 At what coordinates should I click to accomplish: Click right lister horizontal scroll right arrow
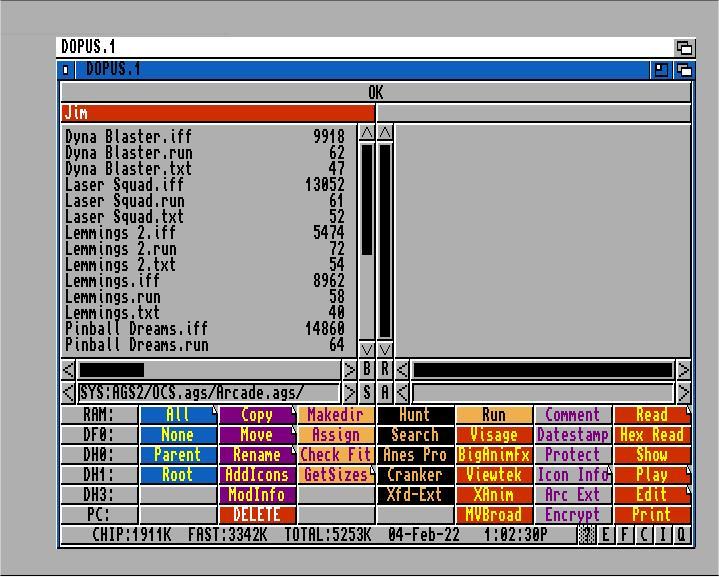tap(684, 370)
